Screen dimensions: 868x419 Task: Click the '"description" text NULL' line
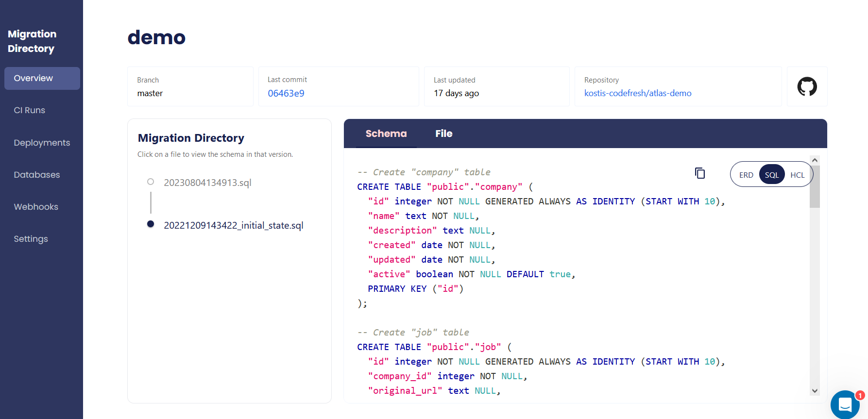coord(431,231)
